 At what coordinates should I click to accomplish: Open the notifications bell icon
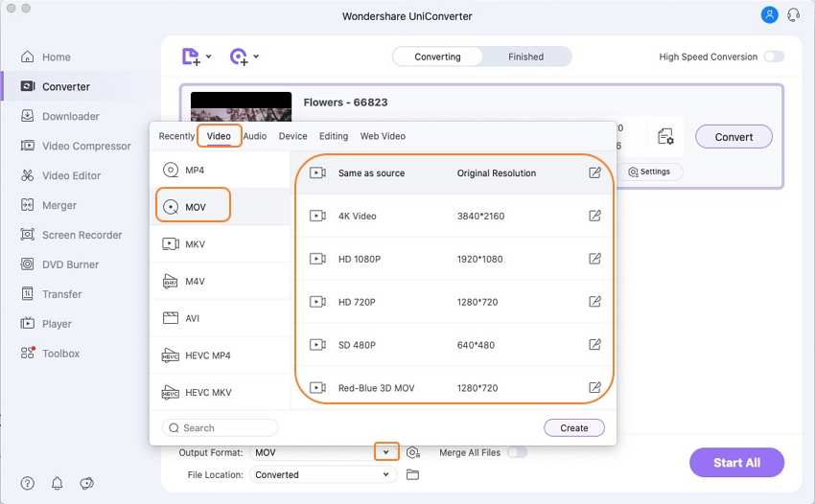[x=58, y=483]
